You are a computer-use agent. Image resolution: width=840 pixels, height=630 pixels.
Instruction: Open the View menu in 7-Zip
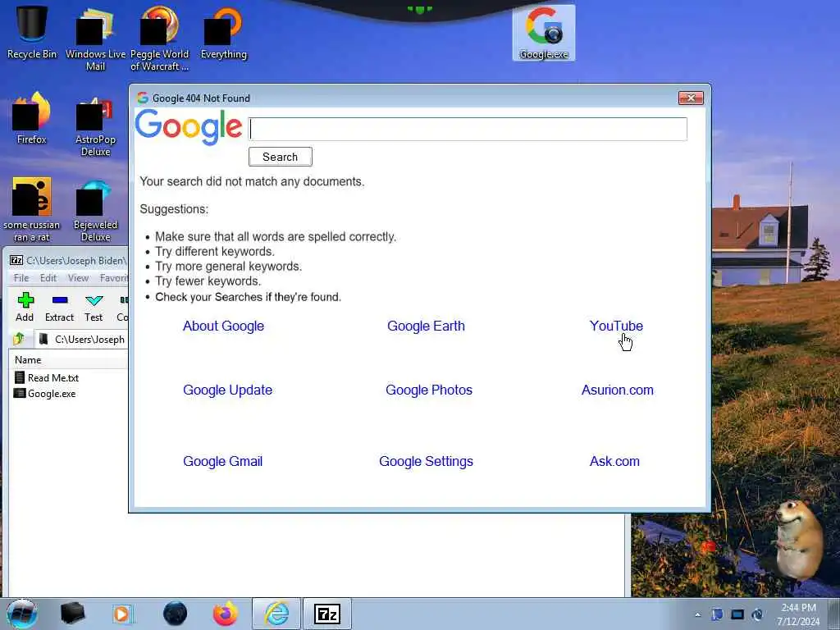point(78,277)
